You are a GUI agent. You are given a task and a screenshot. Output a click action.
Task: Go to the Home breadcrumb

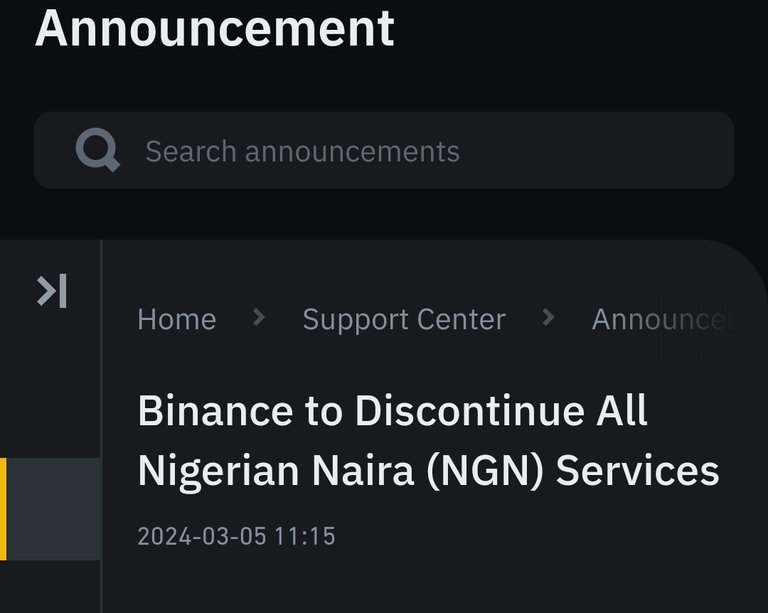177,320
